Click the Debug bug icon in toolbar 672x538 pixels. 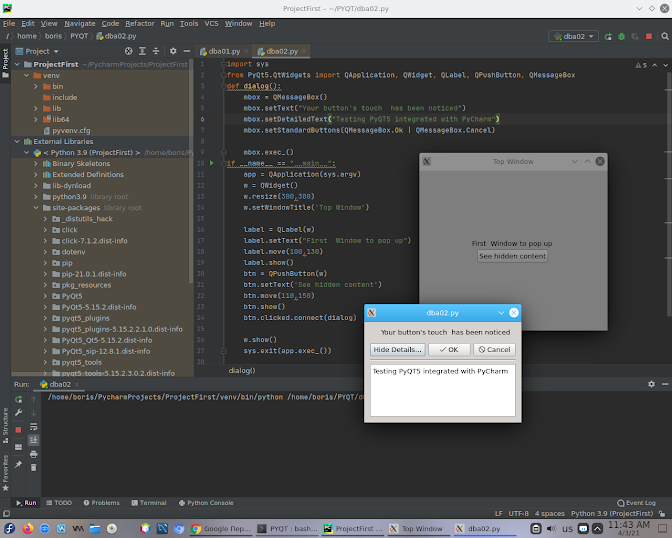tap(621, 36)
